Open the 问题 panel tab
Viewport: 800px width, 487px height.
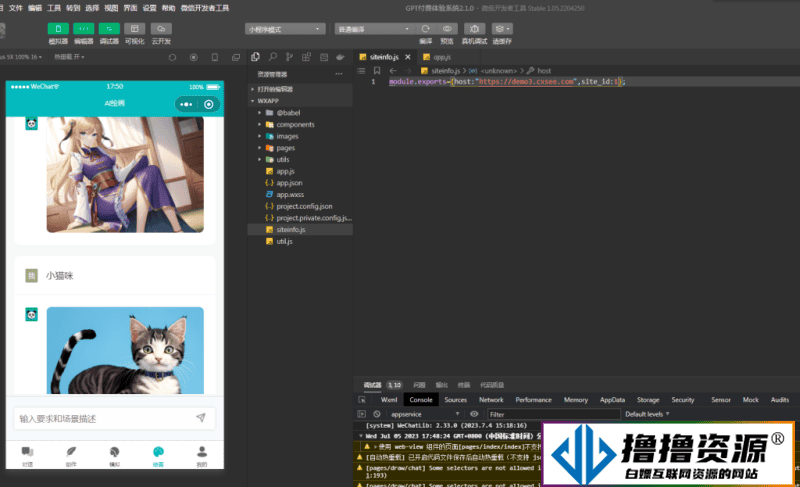(419, 385)
